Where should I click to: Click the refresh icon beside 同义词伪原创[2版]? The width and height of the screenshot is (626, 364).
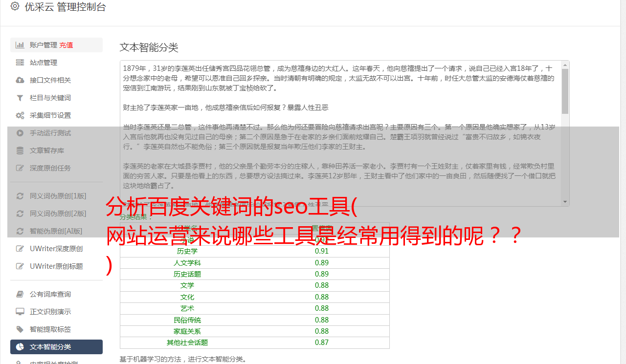click(x=20, y=214)
